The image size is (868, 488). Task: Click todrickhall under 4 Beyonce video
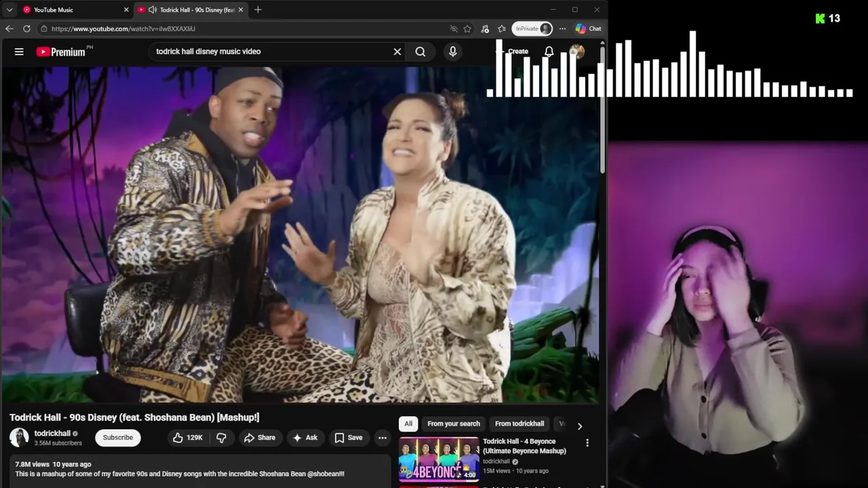pyautogui.click(x=496, y=462)
